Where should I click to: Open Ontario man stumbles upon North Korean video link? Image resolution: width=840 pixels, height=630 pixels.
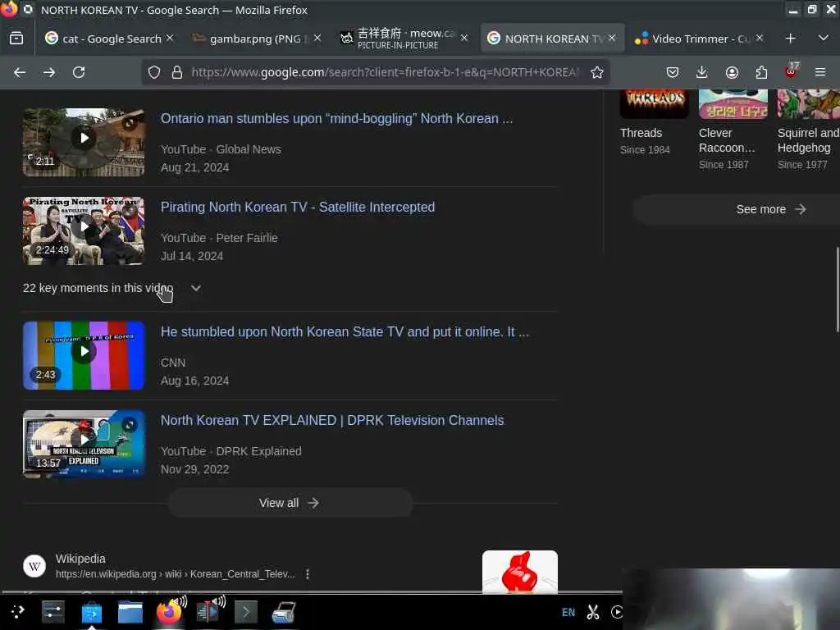coord(336,118)
